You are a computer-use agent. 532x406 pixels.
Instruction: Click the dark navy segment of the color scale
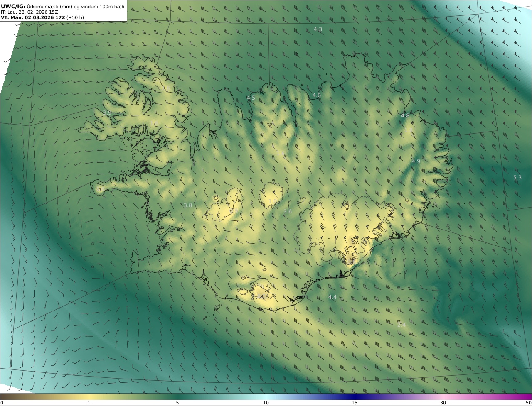[x=355, y=396]
